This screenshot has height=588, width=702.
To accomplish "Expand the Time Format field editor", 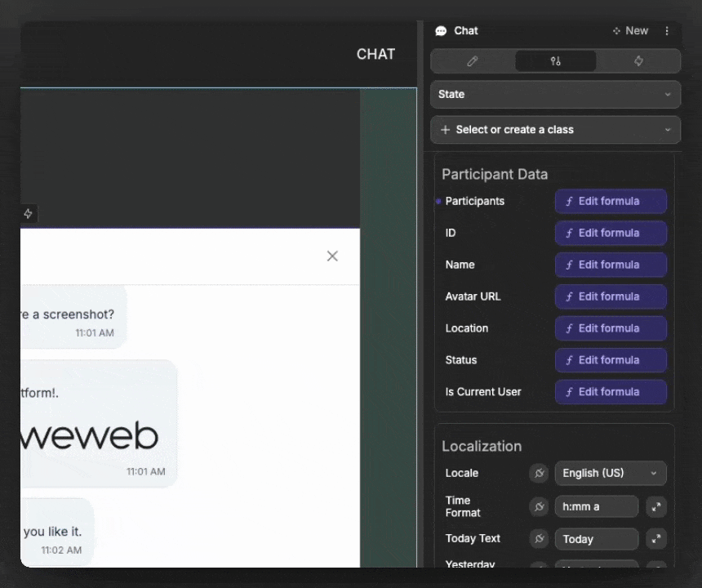I will 656,507.
